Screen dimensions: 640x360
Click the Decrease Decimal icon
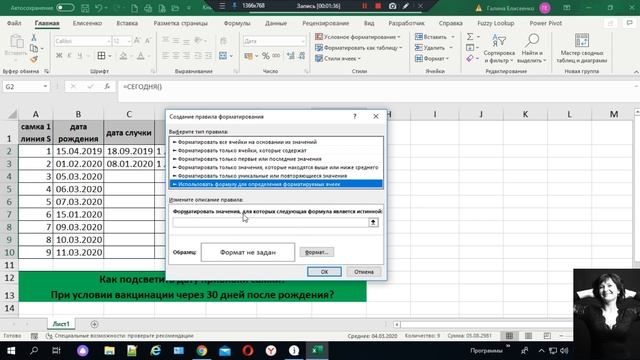302,56
